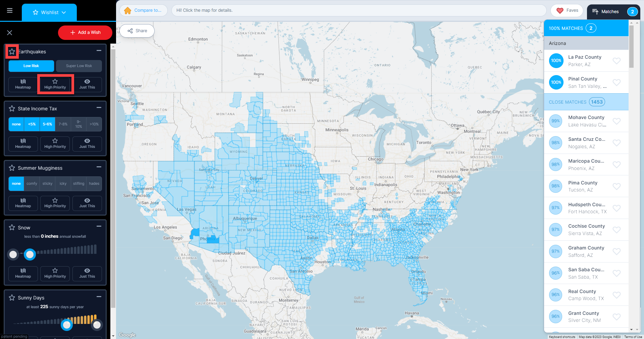Click the star icon next to Earthquakes
Screen dimensions: 644x339
[x=12, y=52]
